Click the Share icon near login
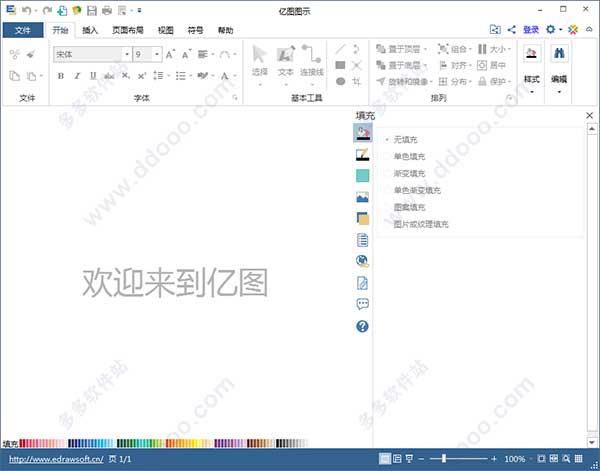 [512, 29]
